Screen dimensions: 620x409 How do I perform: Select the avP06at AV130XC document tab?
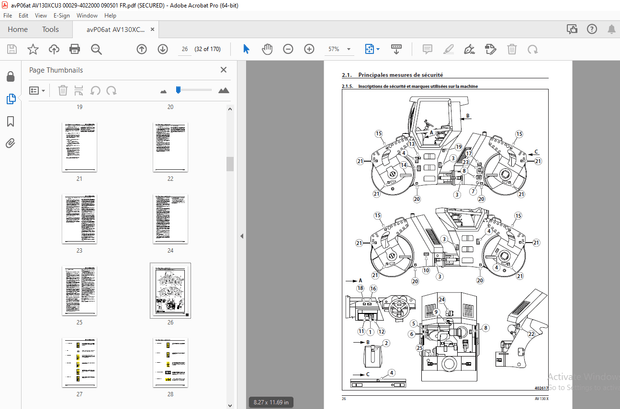click(115, 29)
